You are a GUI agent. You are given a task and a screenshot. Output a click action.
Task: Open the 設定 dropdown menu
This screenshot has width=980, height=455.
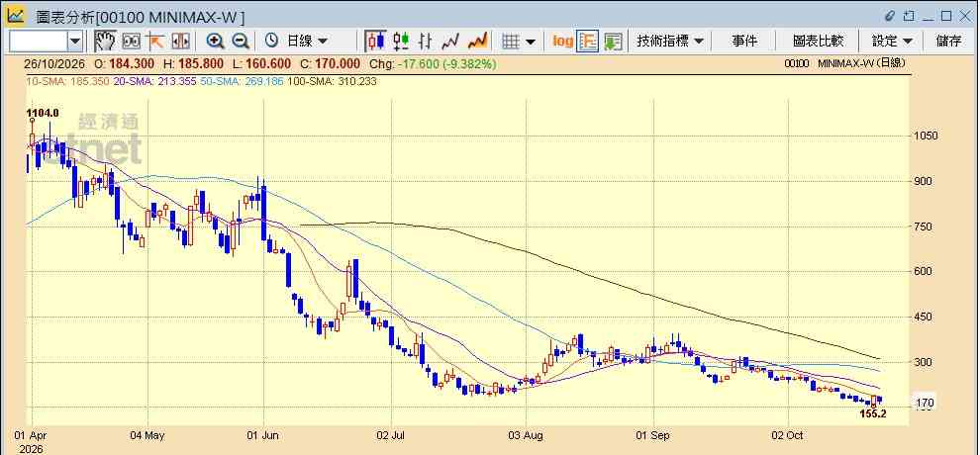(x=891, y=42)
